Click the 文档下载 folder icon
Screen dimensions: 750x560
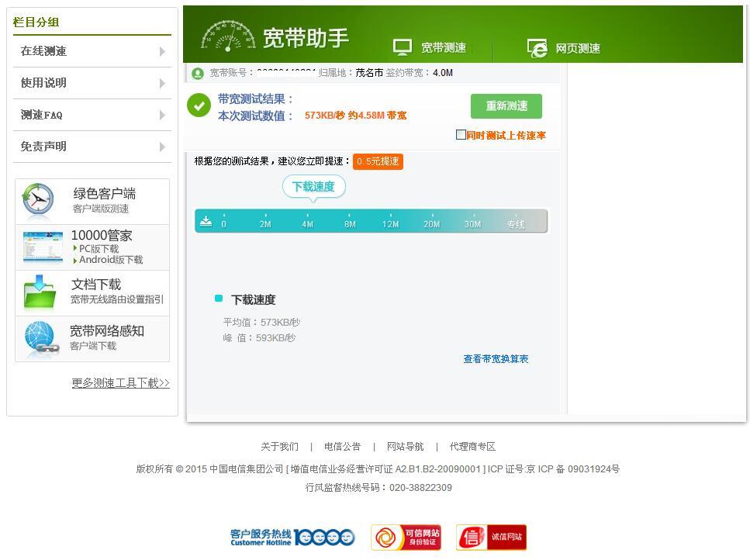40,292
